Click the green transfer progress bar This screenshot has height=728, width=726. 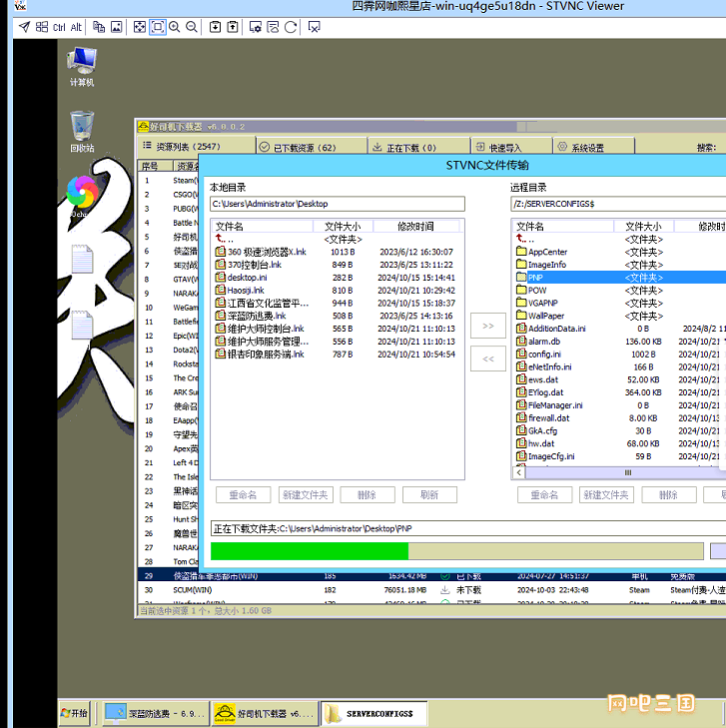tap(457, 551)
